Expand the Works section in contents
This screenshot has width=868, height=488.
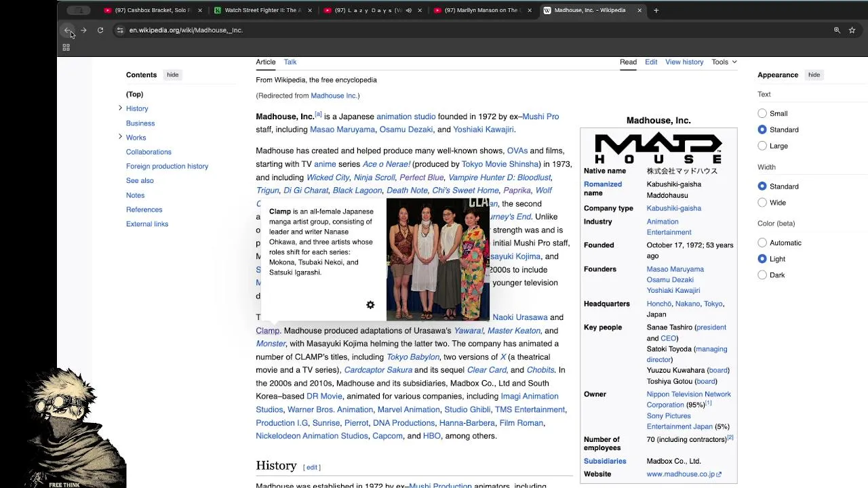pos(120,137)
